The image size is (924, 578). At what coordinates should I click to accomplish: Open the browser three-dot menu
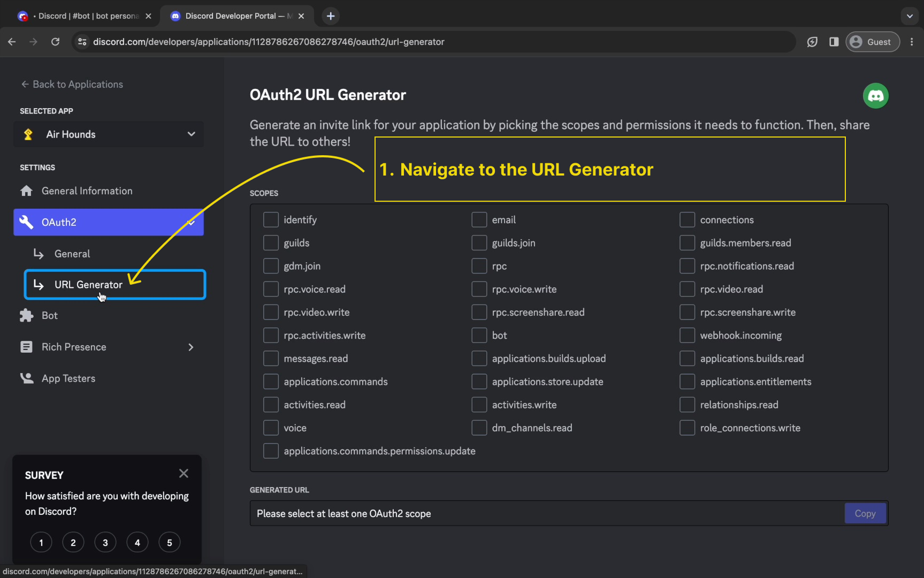[912, 42]
